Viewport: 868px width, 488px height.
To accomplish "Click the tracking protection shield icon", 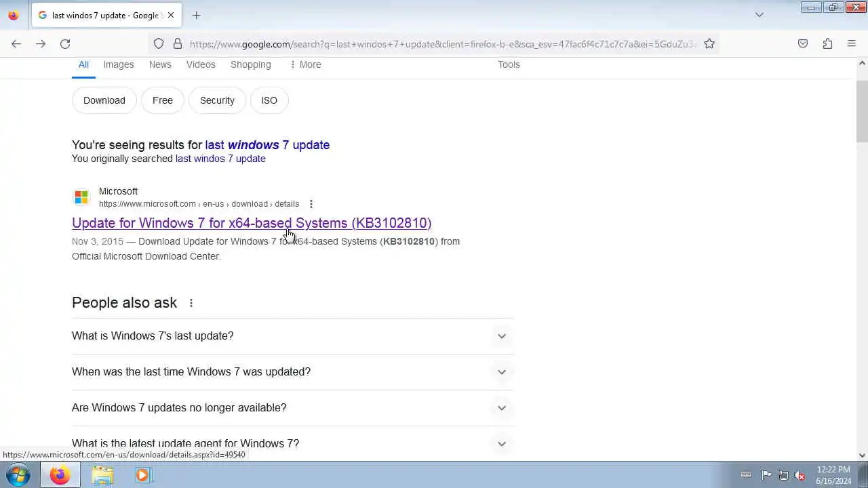I will (x=159, y=43).
